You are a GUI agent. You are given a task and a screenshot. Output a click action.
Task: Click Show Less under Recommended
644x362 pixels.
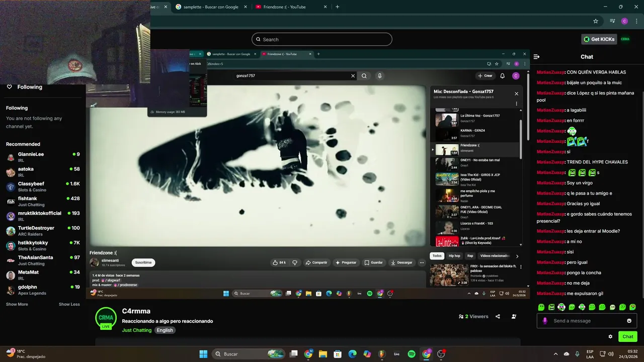coord(69,304)
